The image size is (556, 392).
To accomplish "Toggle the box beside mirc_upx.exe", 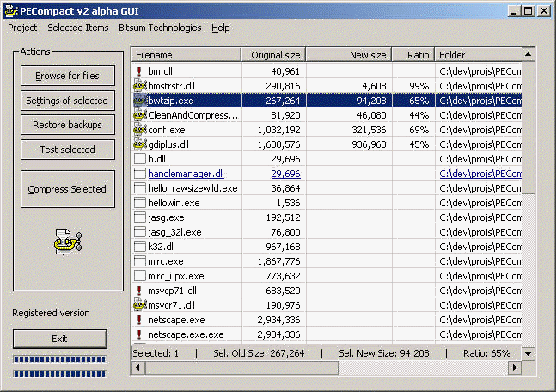I will 140,276.
